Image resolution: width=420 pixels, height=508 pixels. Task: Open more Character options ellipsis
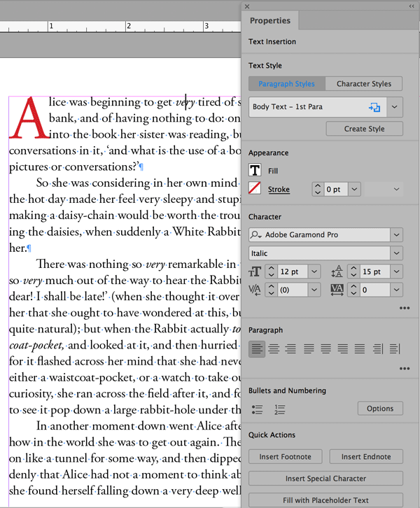click(405, 308)
